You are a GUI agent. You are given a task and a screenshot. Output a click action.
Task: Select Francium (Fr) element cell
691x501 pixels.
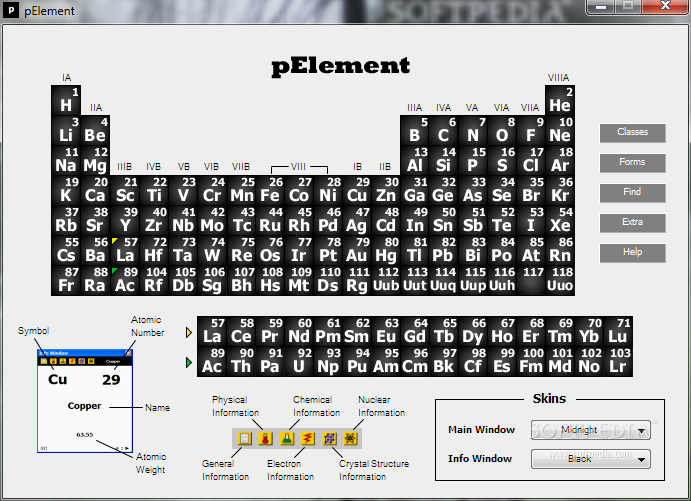point(66,280)
